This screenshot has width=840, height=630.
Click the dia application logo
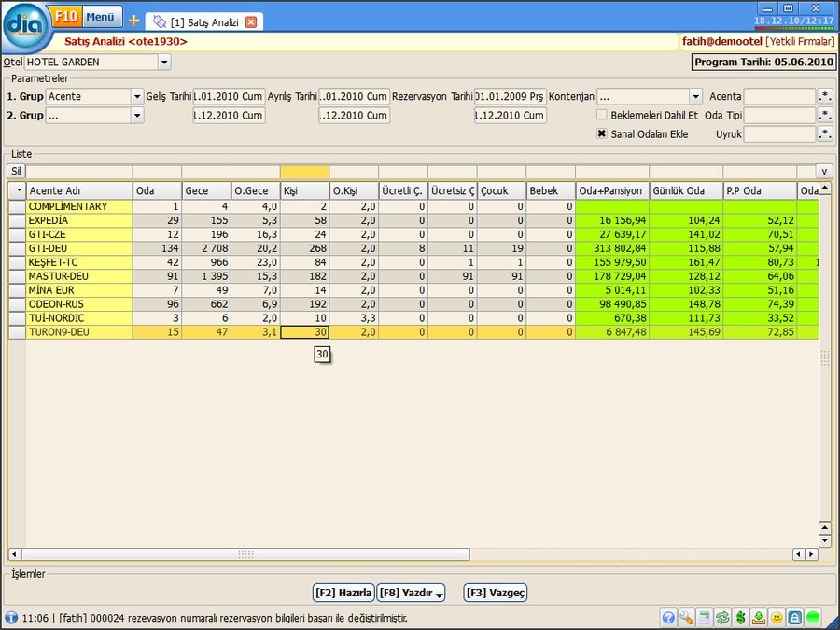[27, 27]
